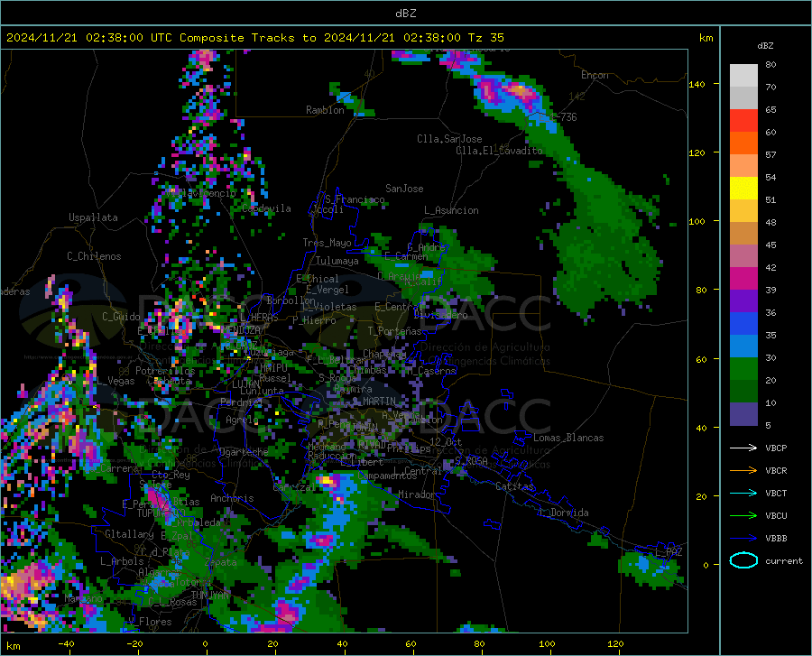Screen dimensions: 812x656
Task: Click the 'T_Porteñas' map label
Action: click(394, 331)
